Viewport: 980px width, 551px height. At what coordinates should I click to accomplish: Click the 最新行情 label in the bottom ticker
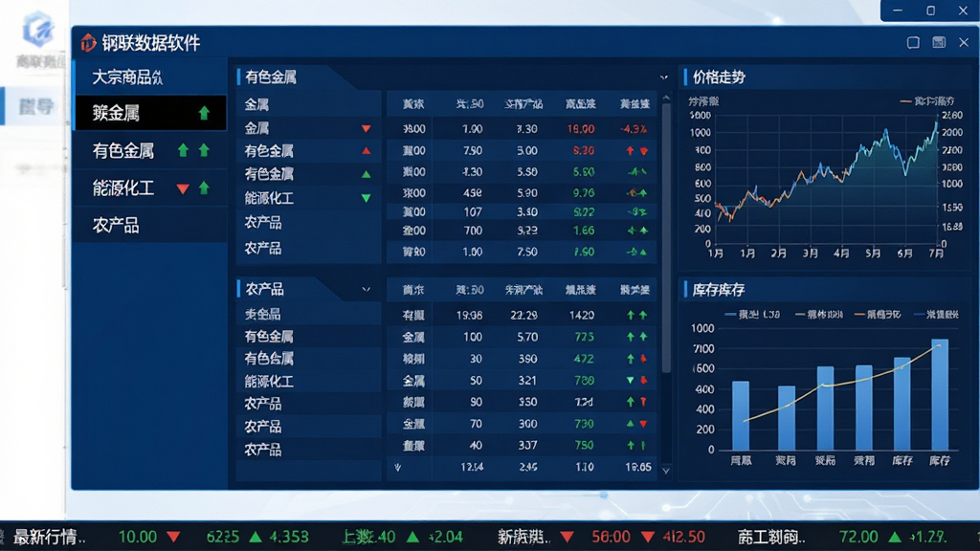(49, 537)
